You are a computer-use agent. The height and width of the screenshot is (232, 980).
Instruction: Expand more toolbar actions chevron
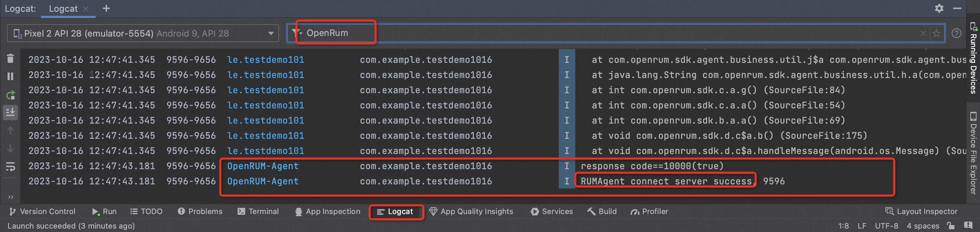click(10, 197)
